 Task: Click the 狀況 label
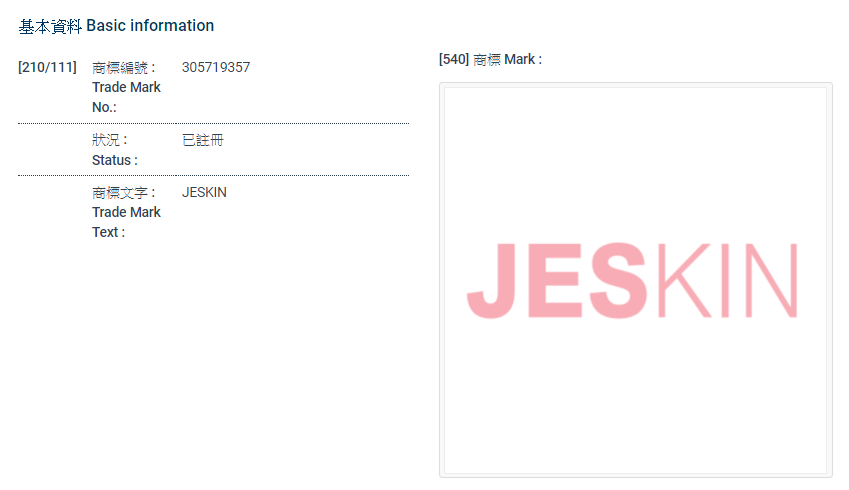pos(109,140)
